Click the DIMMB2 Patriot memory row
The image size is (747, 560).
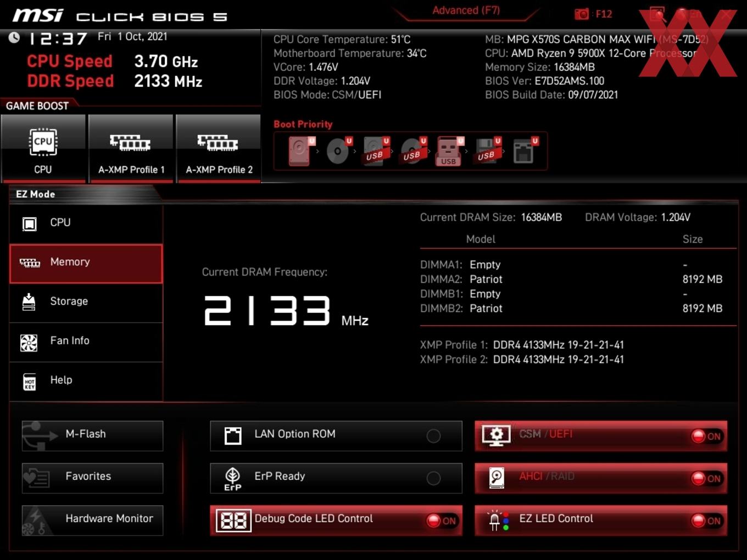pos(571,308)
